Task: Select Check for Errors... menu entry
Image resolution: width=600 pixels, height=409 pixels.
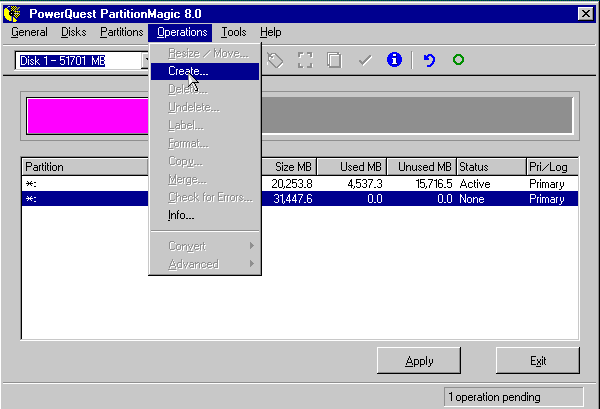Action: 205,197
